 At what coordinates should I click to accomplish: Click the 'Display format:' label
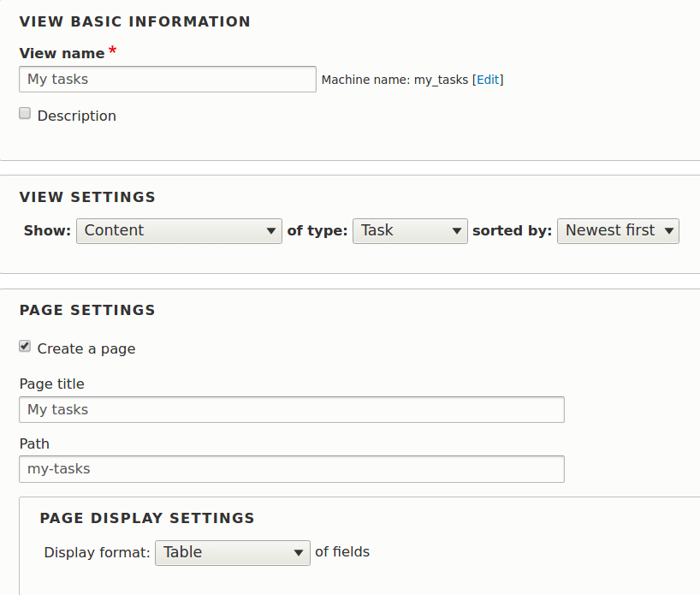point(97,552)
